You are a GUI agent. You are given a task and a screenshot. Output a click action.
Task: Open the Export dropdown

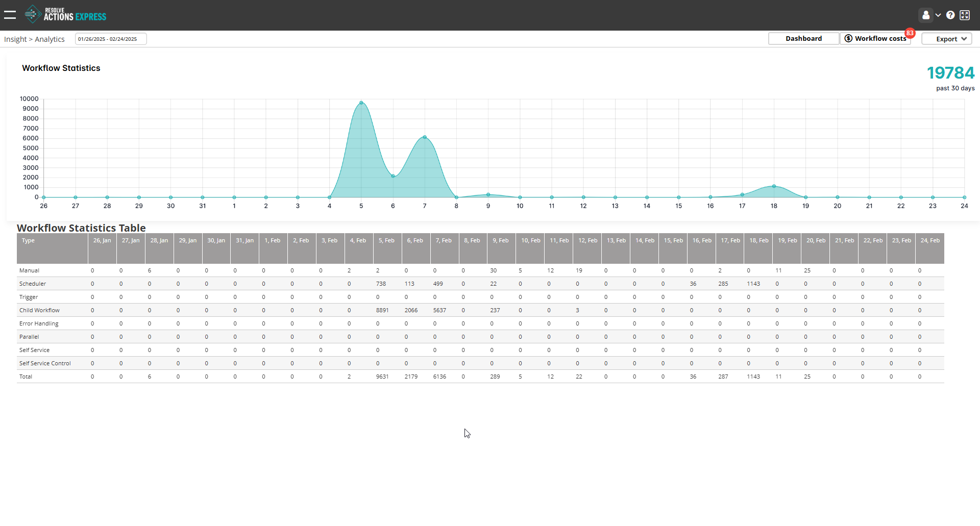[x=946, y=38]
